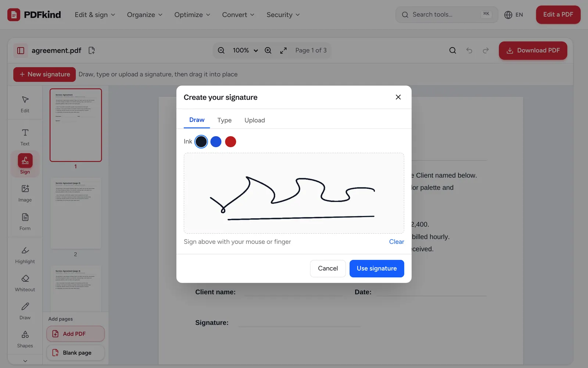
Task: Select the Highlight tool
Action: (25, 255)
